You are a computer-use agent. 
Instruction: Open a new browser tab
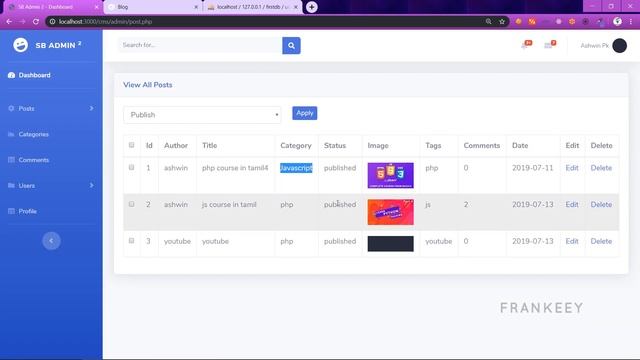pyautogui.click(x=311, y=7)
